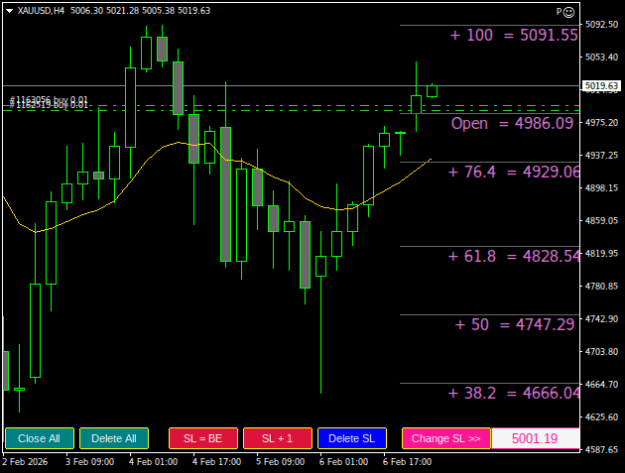Click the 4975.20 price scale value
625x473 pixels.
pyautogui.click(x=601, y=122)
